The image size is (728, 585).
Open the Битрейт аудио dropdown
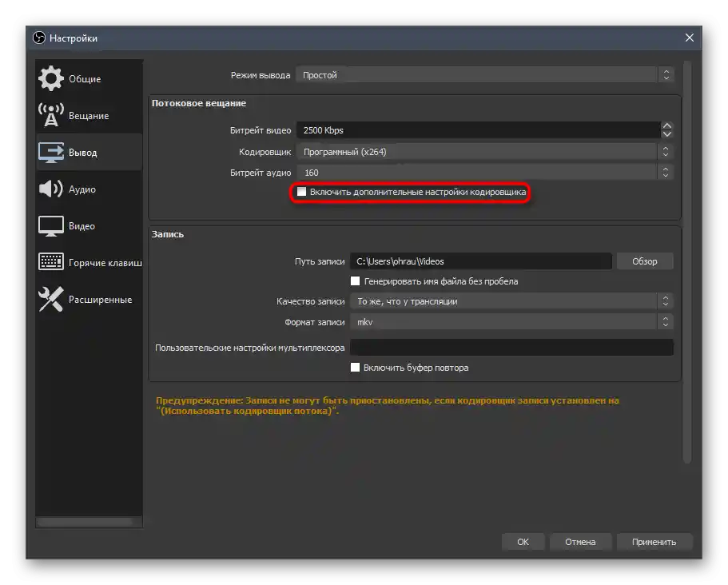click(x=485, y=173)
